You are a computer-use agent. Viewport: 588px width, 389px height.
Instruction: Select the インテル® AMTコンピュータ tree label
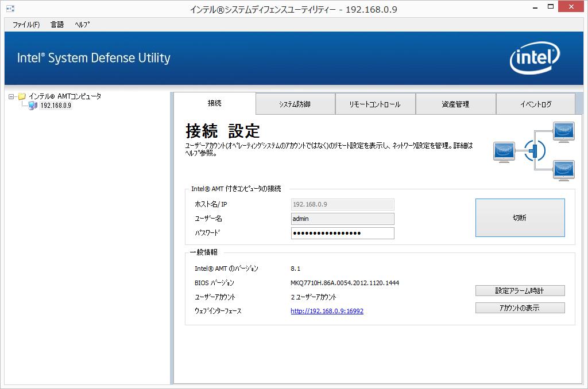(x=65, y=96)
